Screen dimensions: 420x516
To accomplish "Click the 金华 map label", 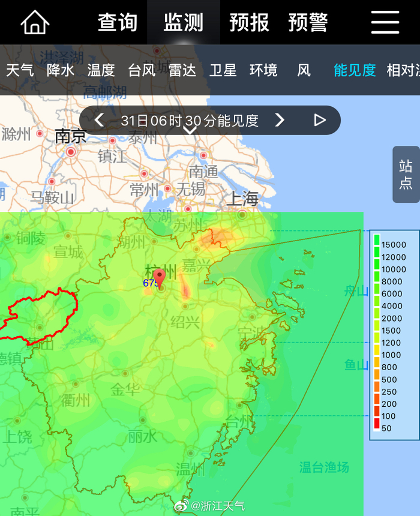I will point(125,389).
